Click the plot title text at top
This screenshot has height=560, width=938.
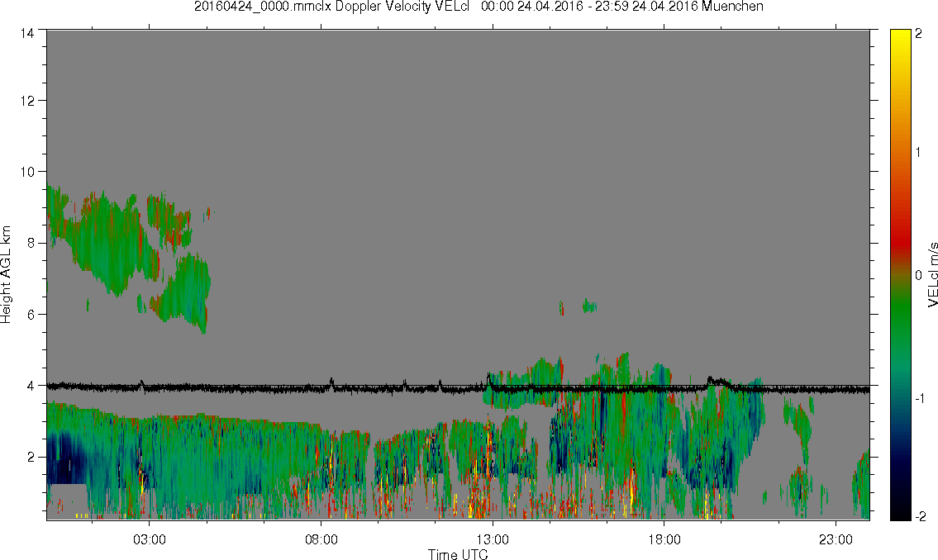click(x=479, y=7)
